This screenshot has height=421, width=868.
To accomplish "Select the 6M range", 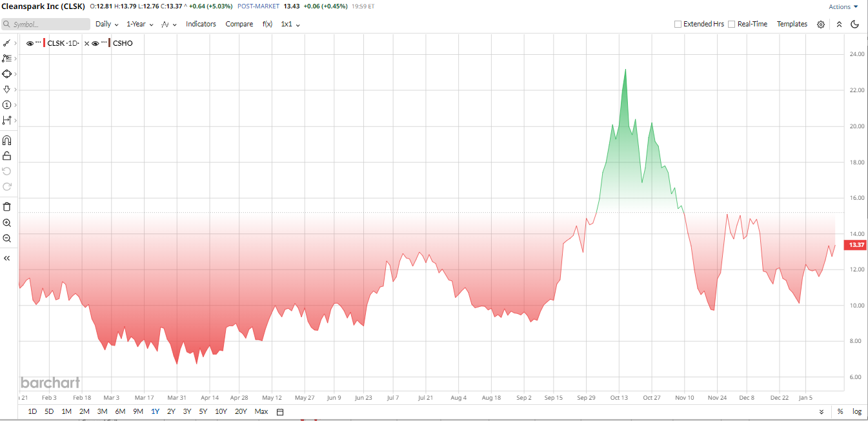I will click(120, 412).
